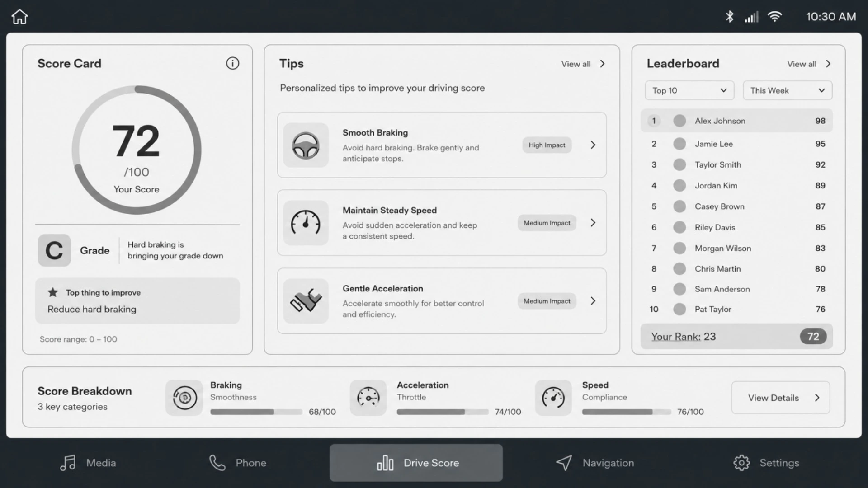Expand Gentle Acceleration tip chevron

click(x=593, y=301)
